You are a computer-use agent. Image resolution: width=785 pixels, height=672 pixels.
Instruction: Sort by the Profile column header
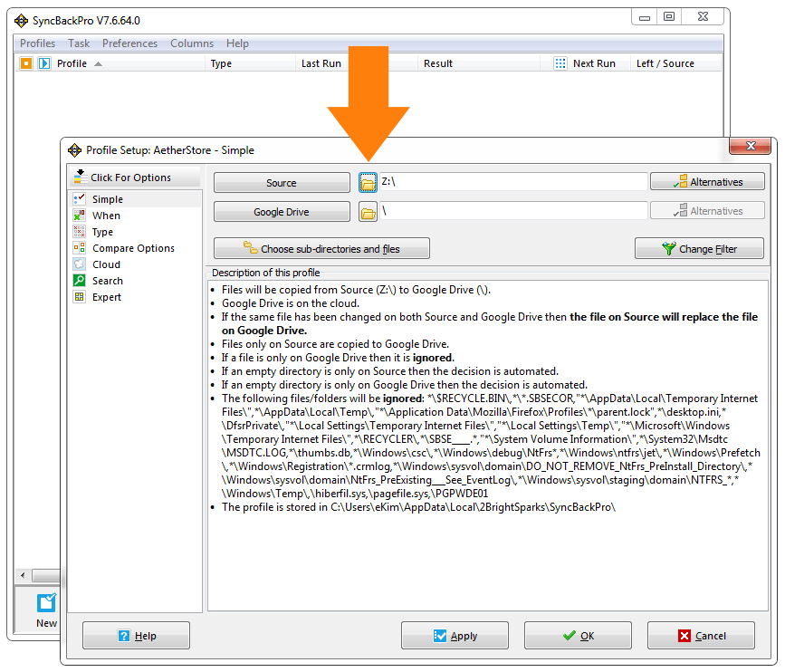(72, 63)
